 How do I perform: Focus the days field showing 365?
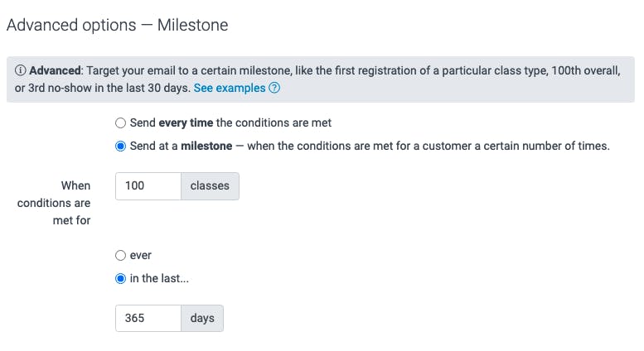(x=148, y=318)
